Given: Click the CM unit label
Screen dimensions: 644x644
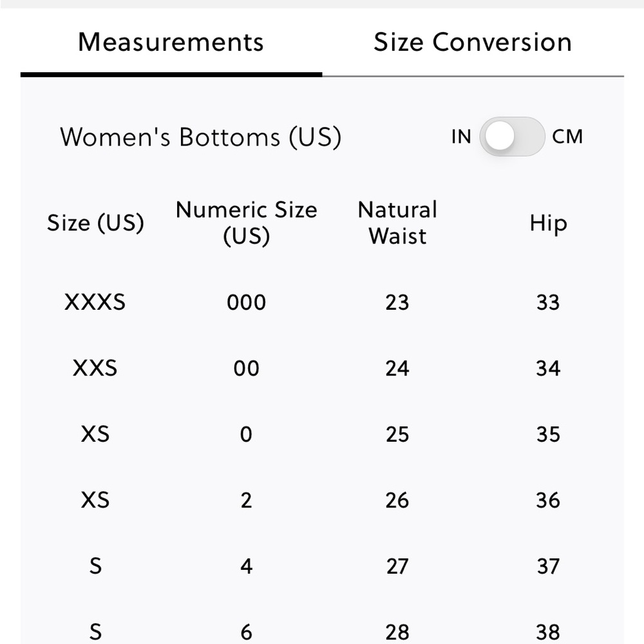Looking at the screenshot, I should (x=567, y=137).
